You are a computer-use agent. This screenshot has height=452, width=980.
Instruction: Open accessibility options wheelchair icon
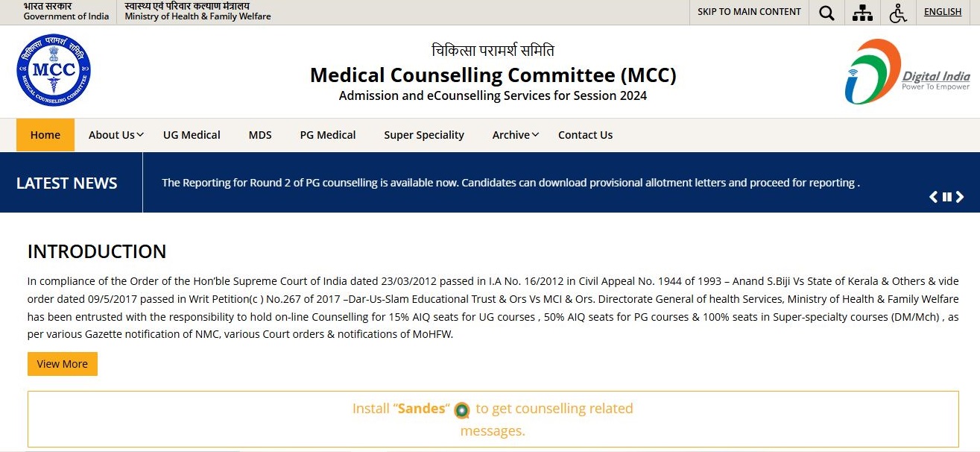click(898, 13)
